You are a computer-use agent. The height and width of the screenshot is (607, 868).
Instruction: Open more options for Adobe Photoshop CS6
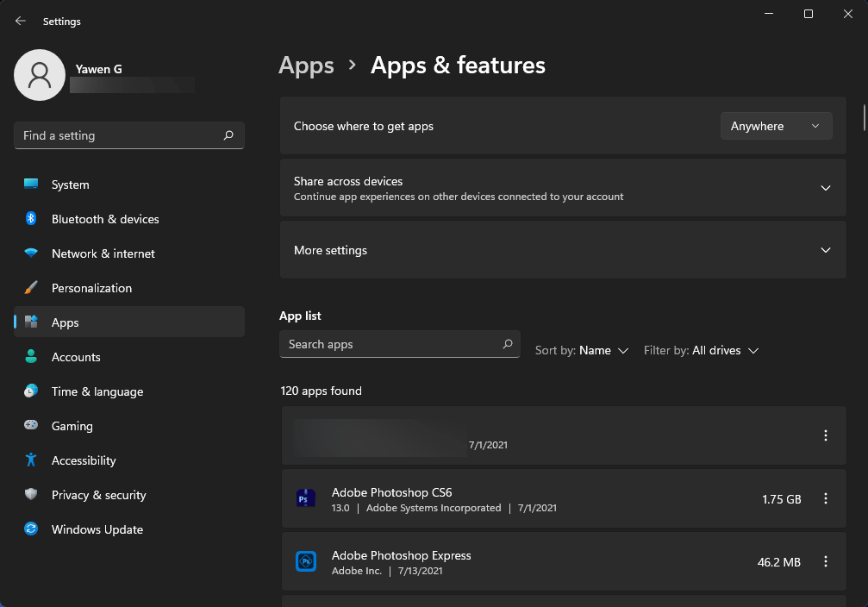pos(826,498)
